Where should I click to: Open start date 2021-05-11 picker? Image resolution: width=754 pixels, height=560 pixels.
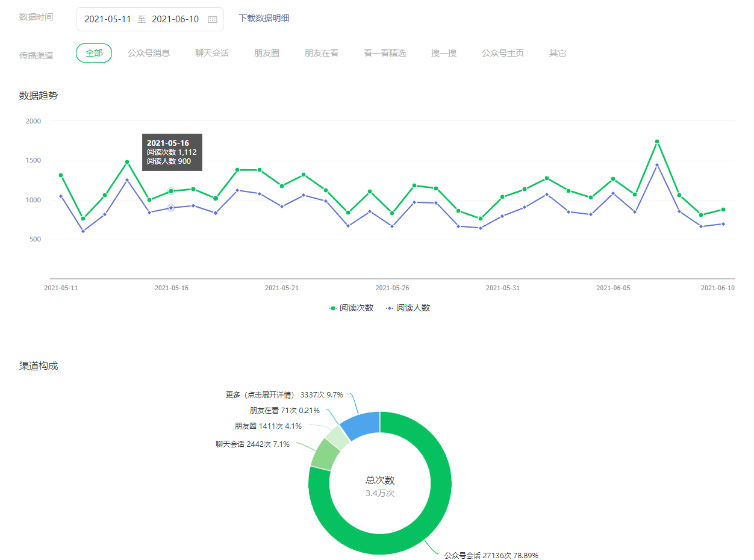click(x=108, y=19)
